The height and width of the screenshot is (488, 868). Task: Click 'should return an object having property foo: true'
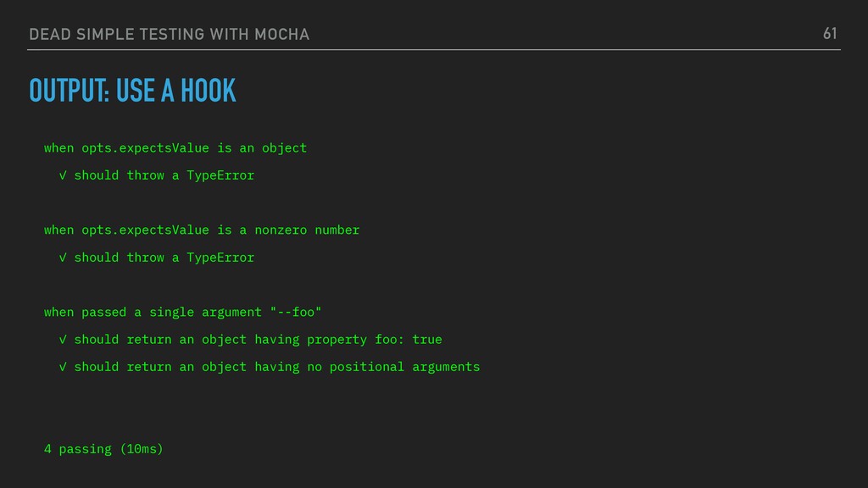click(258, 340)
